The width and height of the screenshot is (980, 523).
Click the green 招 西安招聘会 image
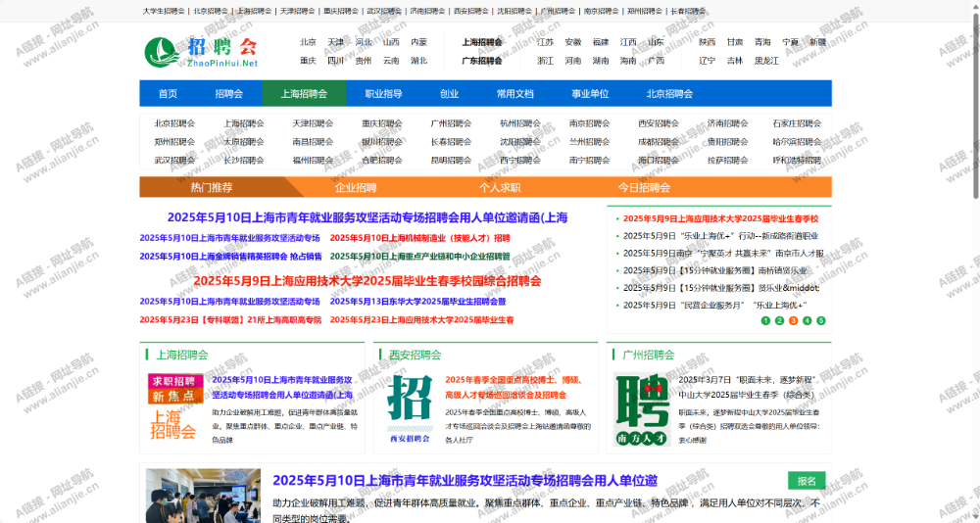[x=409, y=408]
